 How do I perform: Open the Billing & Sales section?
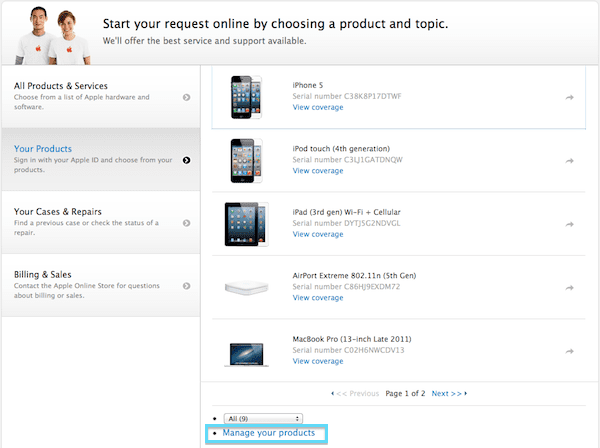pyautogui.click(x=101, y=285)
